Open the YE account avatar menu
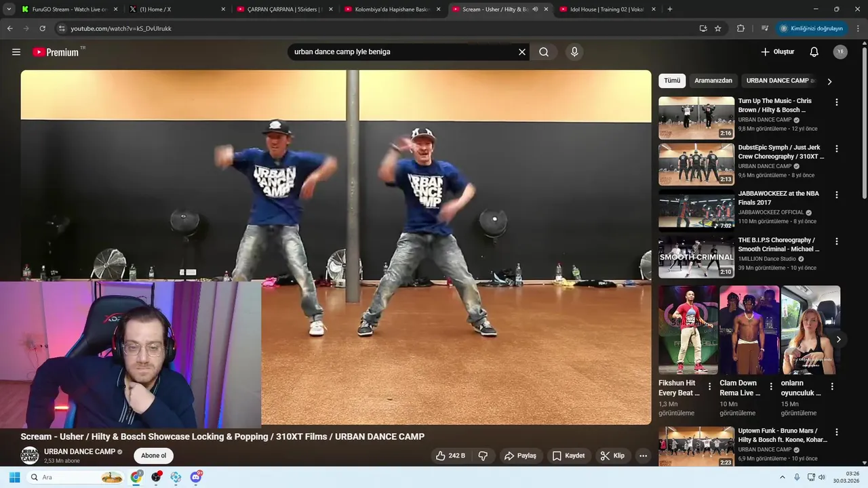Image resolution: width=868 pixels, height=488 pixels. (x=840, y=52)
